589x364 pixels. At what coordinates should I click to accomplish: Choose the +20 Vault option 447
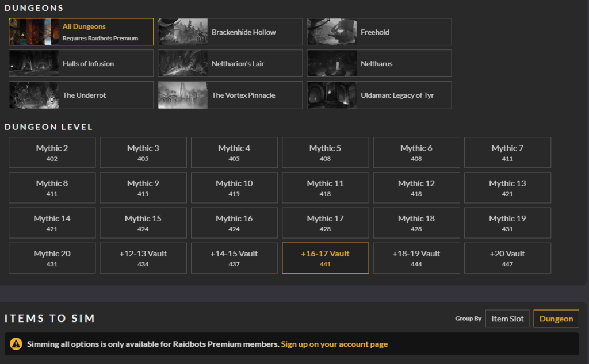coord(507,258)
